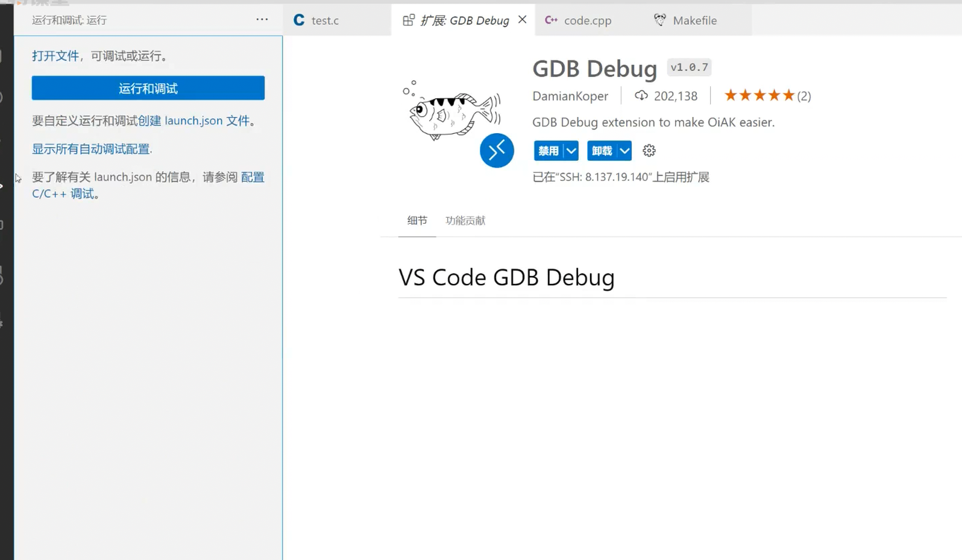Image resolution: width=962 pixels, height=560 pixels.
Task: Open the Makefile tab
Action: 694,20
